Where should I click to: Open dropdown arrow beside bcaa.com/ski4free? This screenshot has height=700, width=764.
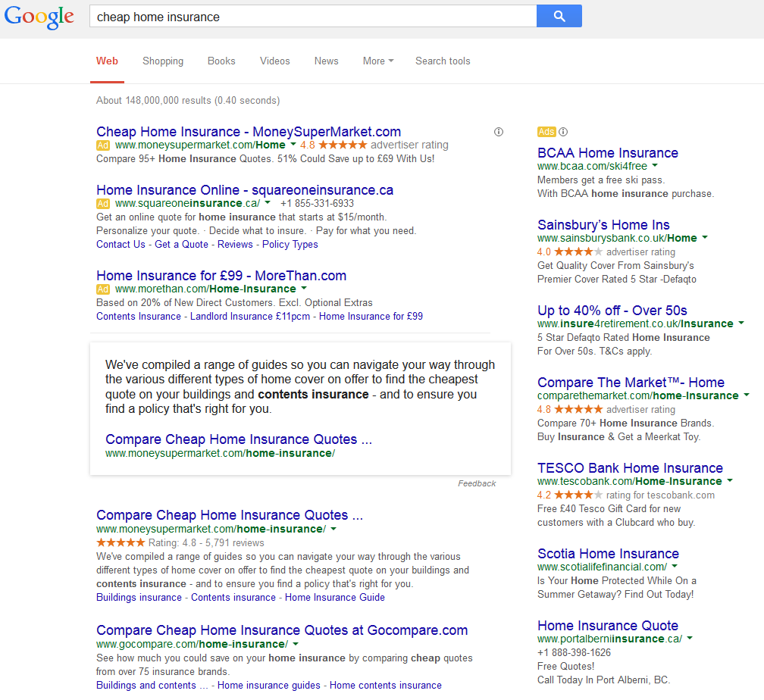[655, 166]
